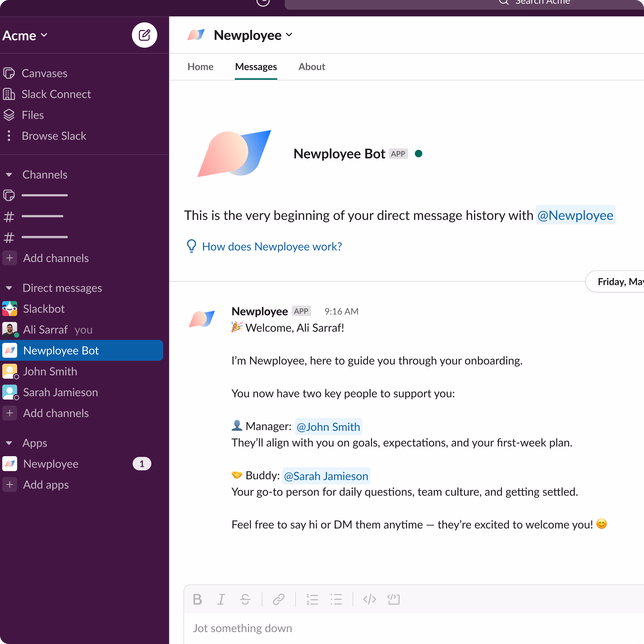Toggle inline code formatting
This screenshot has width=644, height=644.
click(x=369, y=599)
